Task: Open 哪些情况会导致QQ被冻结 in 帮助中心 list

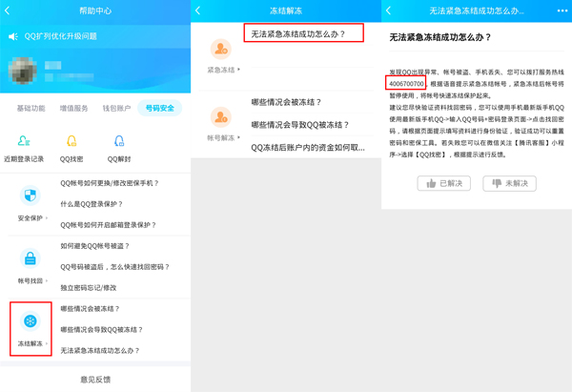Action: point(101,330)
